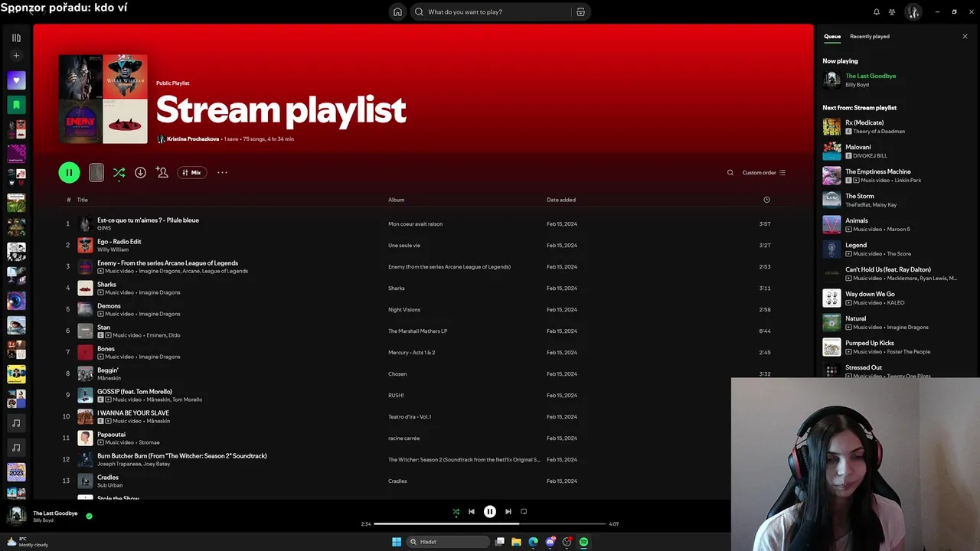Toggle repeat in the bottom player bar
Image resolution: width=980 pixels, height=551 pixels.
click(x=524, y=512)
